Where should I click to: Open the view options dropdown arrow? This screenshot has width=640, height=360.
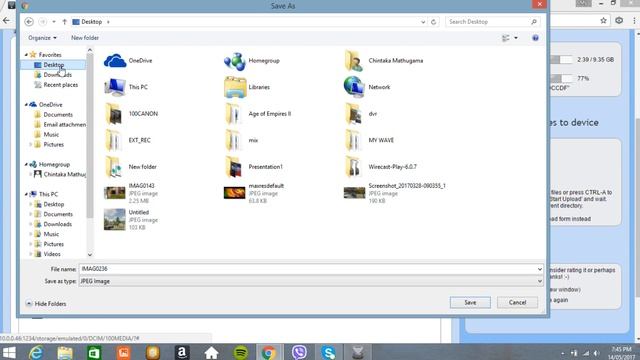516,38
